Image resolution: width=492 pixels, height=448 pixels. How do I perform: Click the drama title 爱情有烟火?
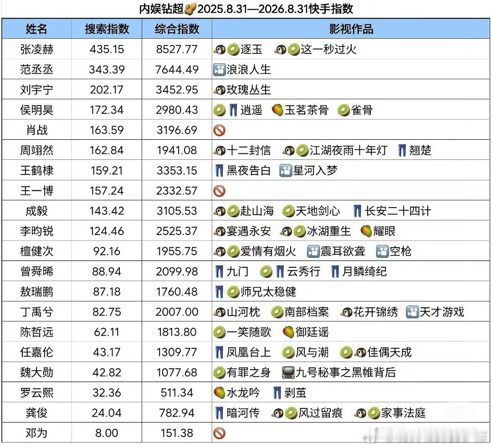click(268, 251)
